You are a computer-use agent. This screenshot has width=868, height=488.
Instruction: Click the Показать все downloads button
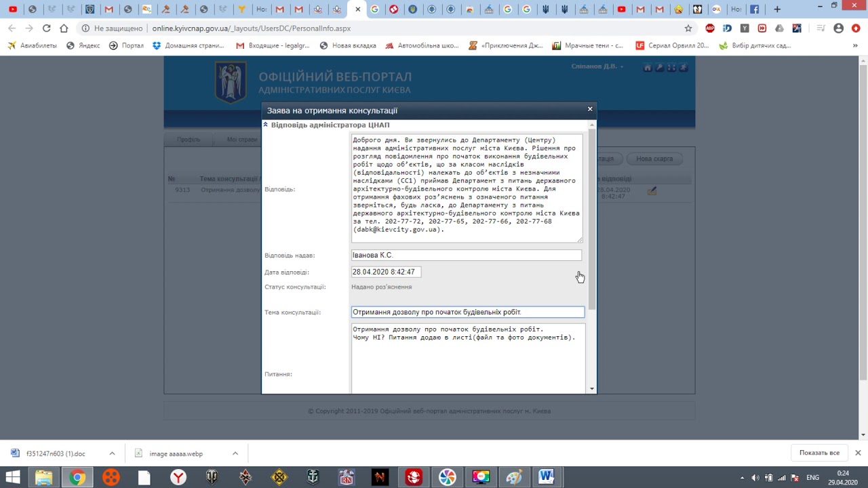coord(819,453)
